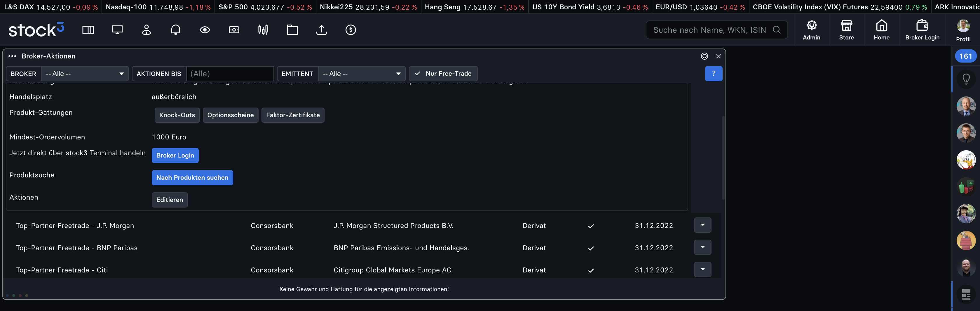This screenshot has width=980, height=311.
Task: Open Broker Login wallet icon in header
Action: click(922, 30)
